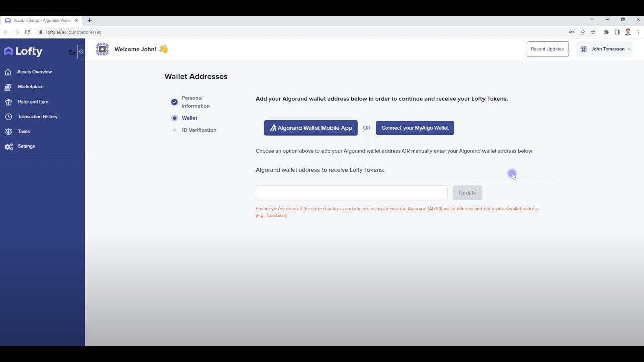Open the saved passwords key icon
Viewport: 644px width, 362px height.
pyautogui.click(x=571, y=32)
